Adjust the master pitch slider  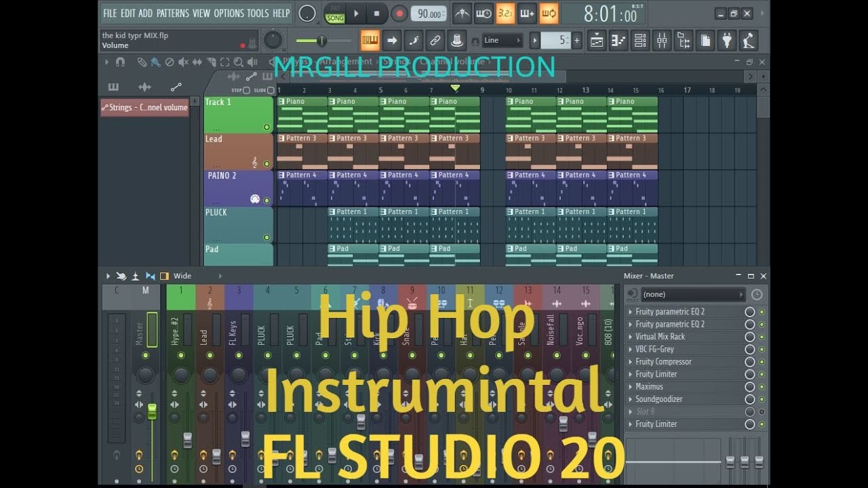pyautogui.click(x=323, y=41)
